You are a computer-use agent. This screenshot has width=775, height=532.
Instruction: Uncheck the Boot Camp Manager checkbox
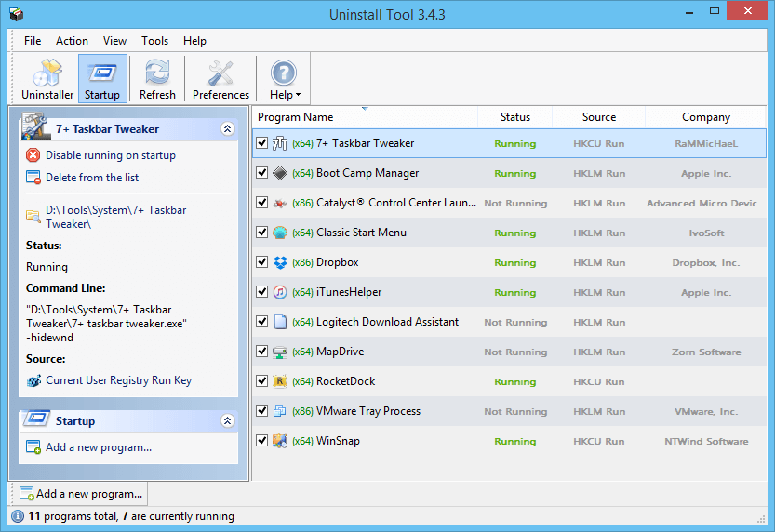click(x=262, y=173)
